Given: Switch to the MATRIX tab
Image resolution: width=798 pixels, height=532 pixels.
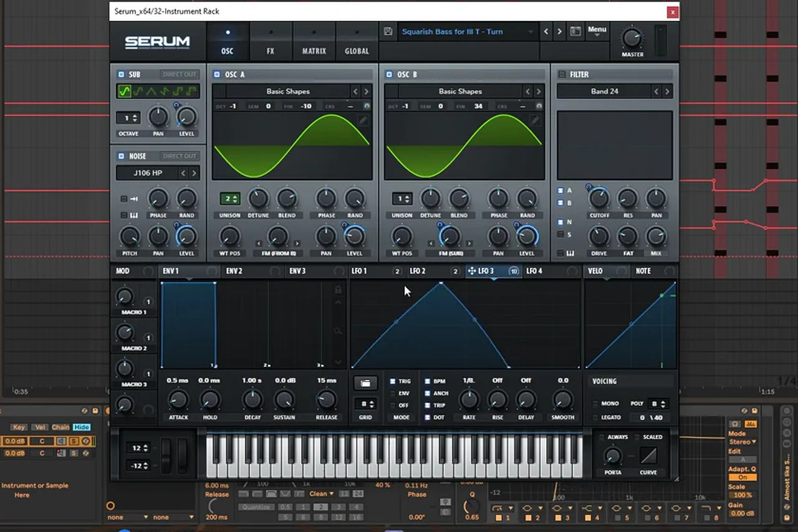Looking at the screenshot, I should point(314,40).
